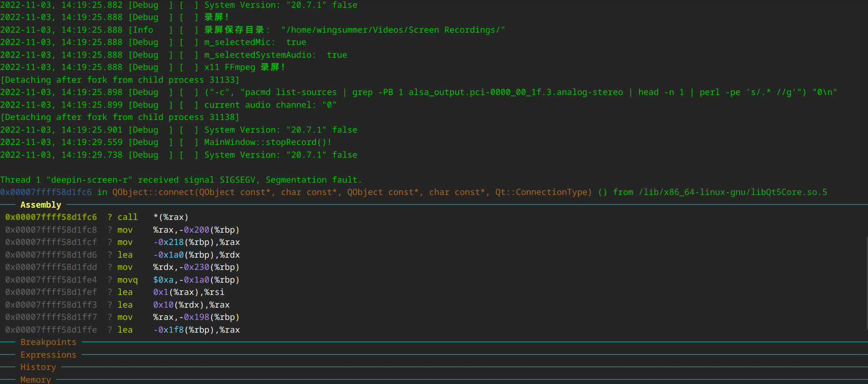Click the timestamp 14:19:29.559
The image size is (868, 384).
tap(92, 142)
